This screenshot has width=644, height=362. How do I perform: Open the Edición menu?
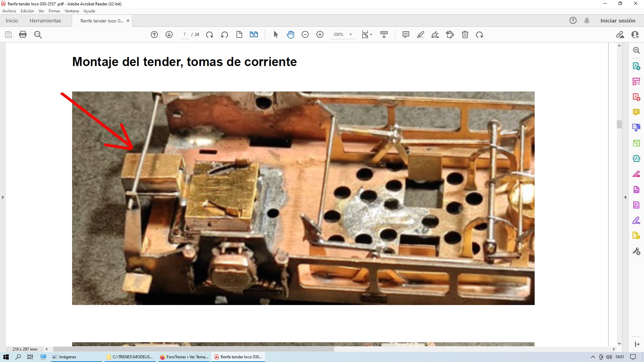(x=27, y=11)
